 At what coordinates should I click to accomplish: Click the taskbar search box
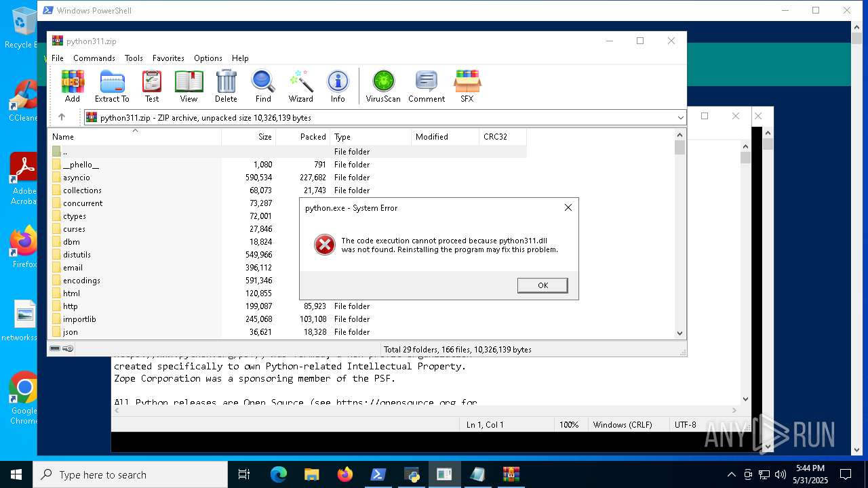(x=130, y=474)
